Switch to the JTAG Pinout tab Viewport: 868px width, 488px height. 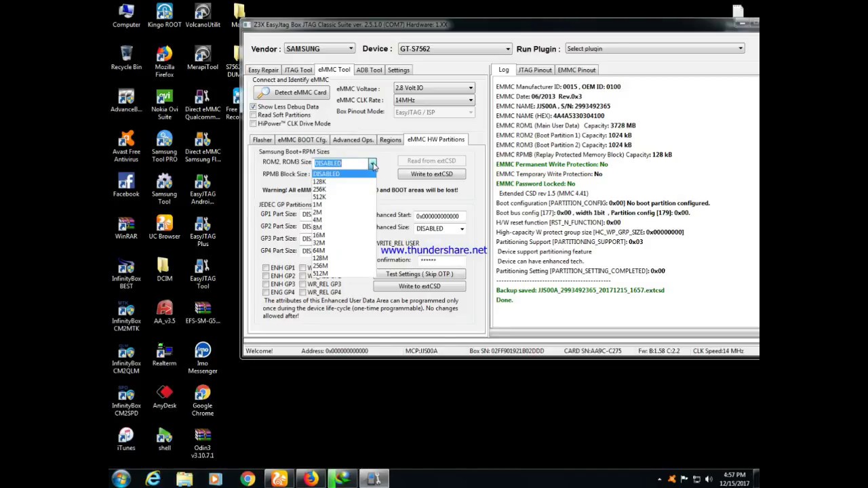point(535,70)
